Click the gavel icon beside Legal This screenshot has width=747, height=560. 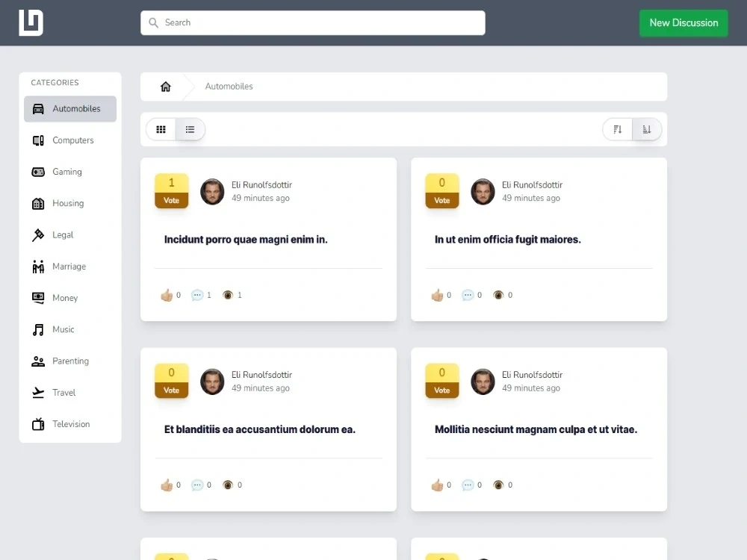pos(38,235)
